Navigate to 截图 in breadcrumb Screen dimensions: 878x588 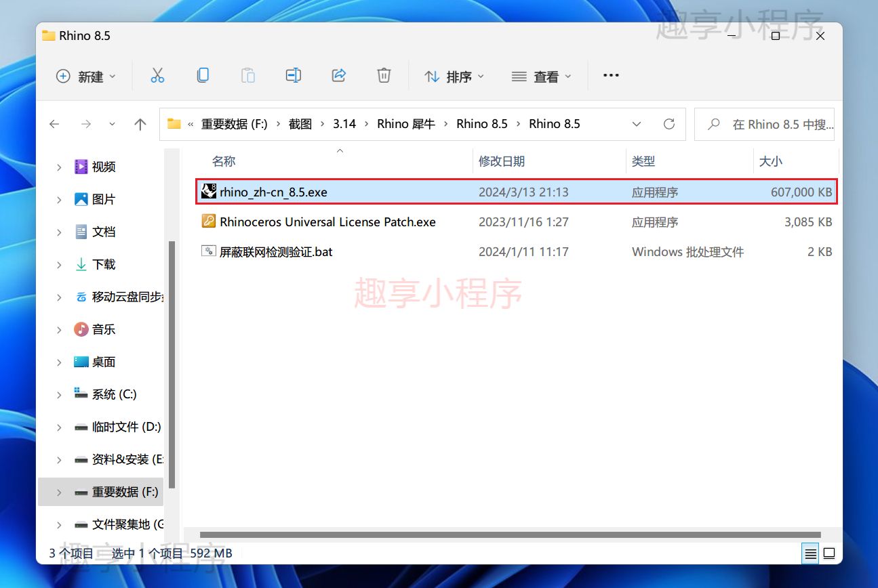300,124
